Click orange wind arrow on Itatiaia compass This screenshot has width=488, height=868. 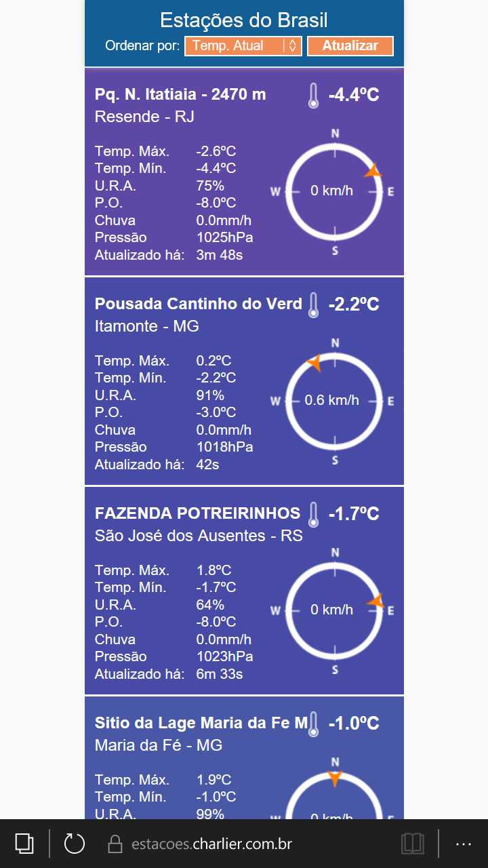coord(373,172)
